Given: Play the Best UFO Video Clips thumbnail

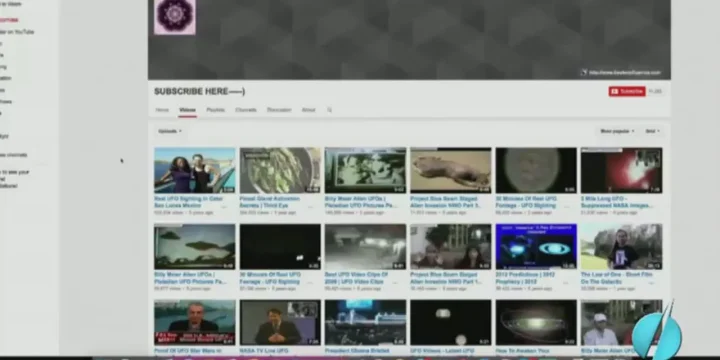Looking at the screenshot, I should coord(366,247).
